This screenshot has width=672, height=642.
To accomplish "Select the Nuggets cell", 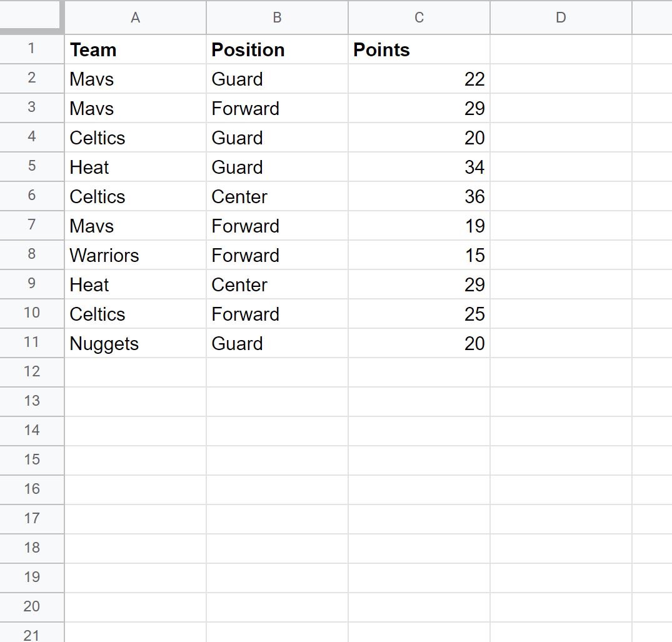I will tap(136, 343).
